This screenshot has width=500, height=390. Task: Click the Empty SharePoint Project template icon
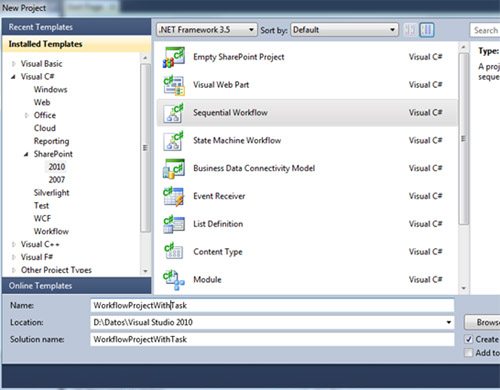(x=173, y=57)
